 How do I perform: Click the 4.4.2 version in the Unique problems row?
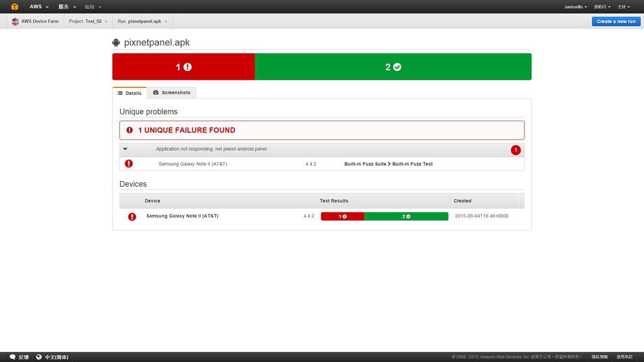tap(311, 164)
